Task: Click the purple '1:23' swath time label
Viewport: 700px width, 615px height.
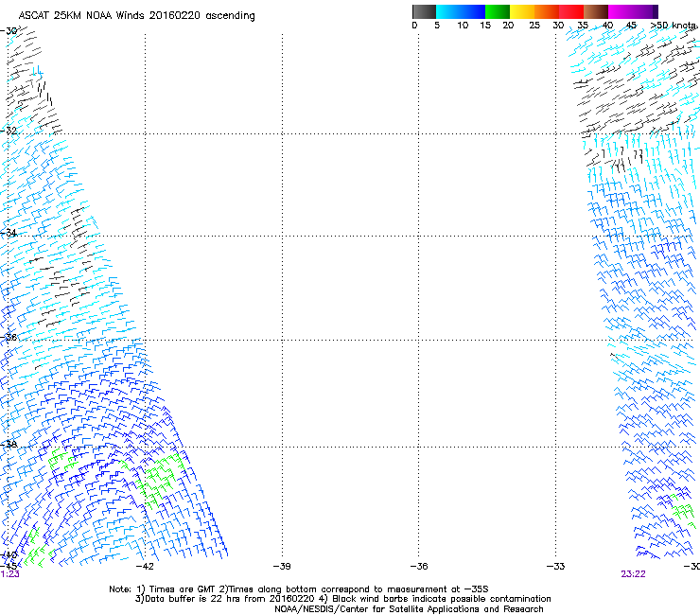Action: pos(9,574)
